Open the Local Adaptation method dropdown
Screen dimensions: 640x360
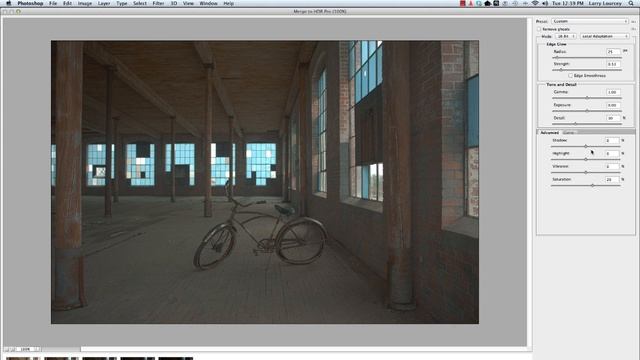point(604,36)
